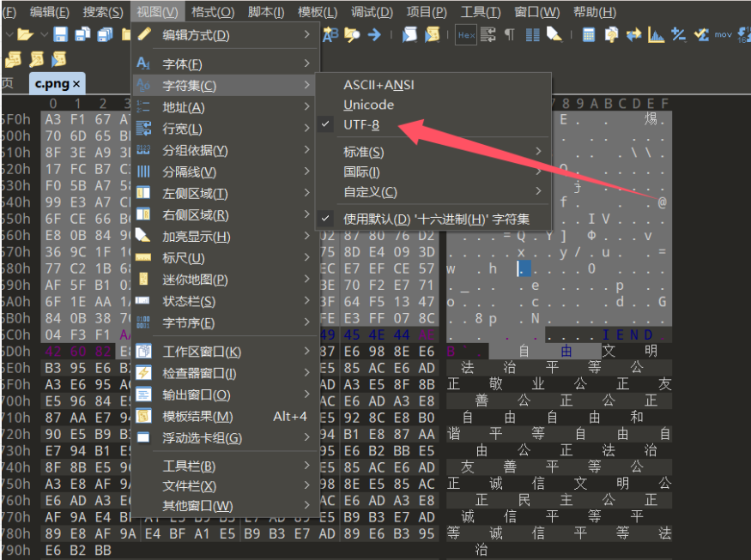Click the white scroll Run Script icon
Viewport: 751px width, 560px height.
point(409,34)
